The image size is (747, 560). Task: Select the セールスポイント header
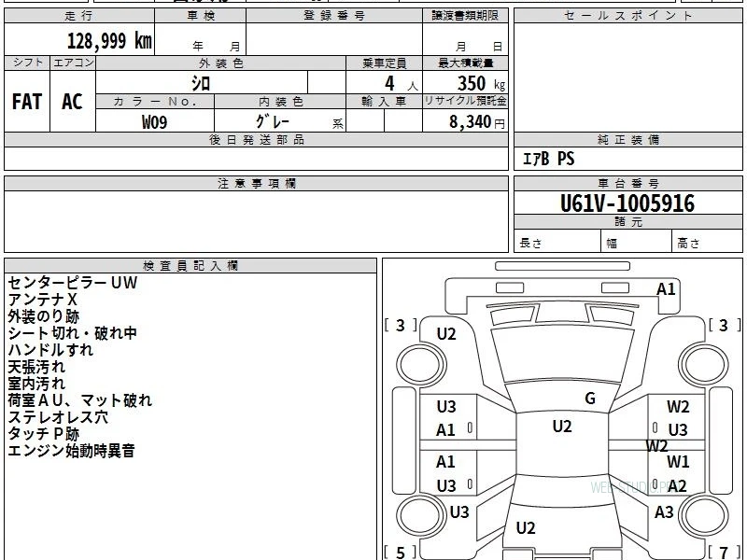click(627, 16)
